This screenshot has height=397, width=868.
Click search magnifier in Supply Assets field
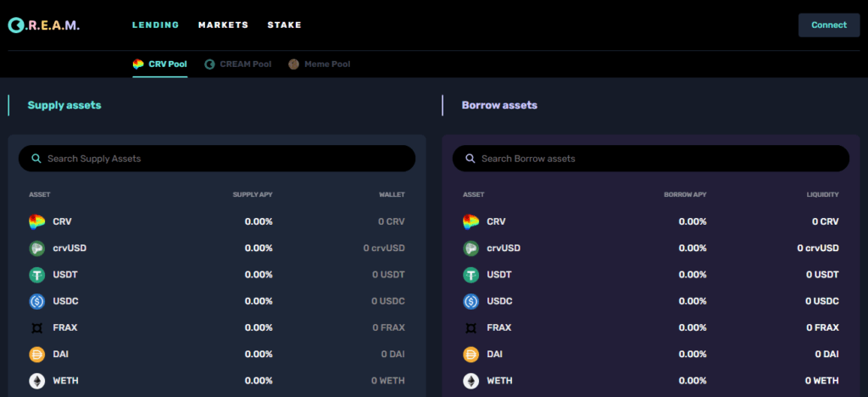36,159
